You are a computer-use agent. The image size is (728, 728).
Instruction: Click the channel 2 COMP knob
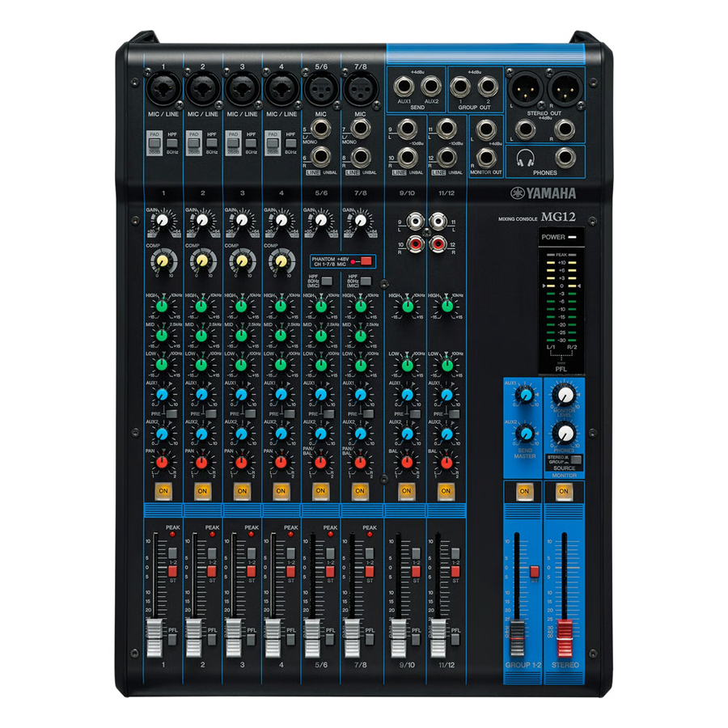point(202,261)
